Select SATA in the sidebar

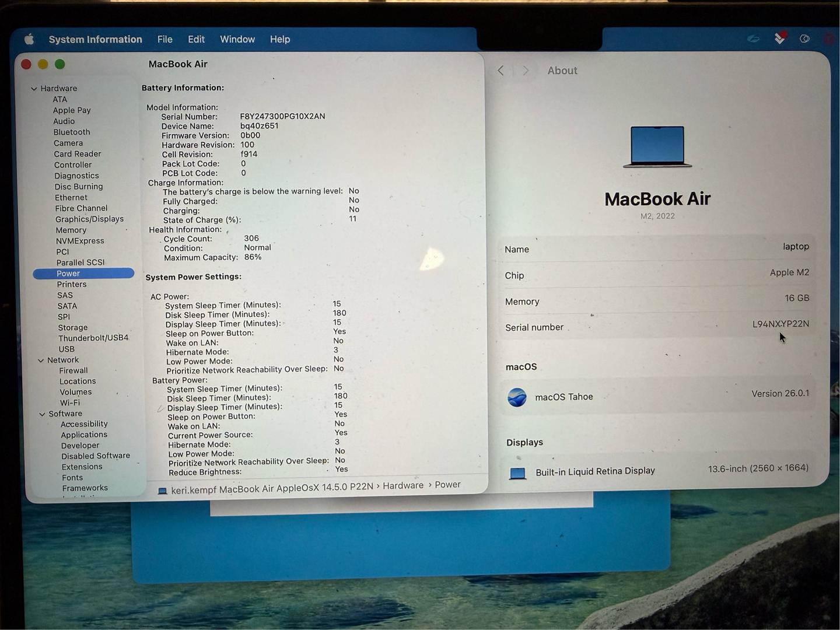pyautogui.click(x=67, y=306)
